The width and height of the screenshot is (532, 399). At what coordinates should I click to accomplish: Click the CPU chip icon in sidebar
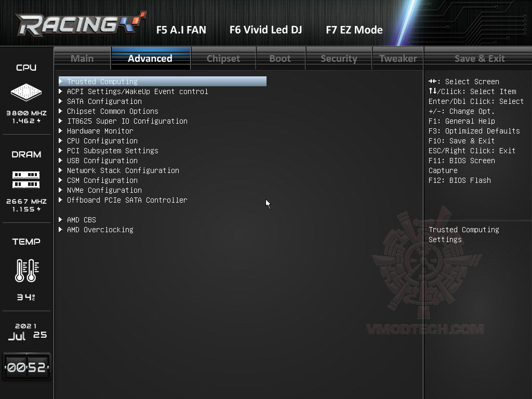(26, 92)
